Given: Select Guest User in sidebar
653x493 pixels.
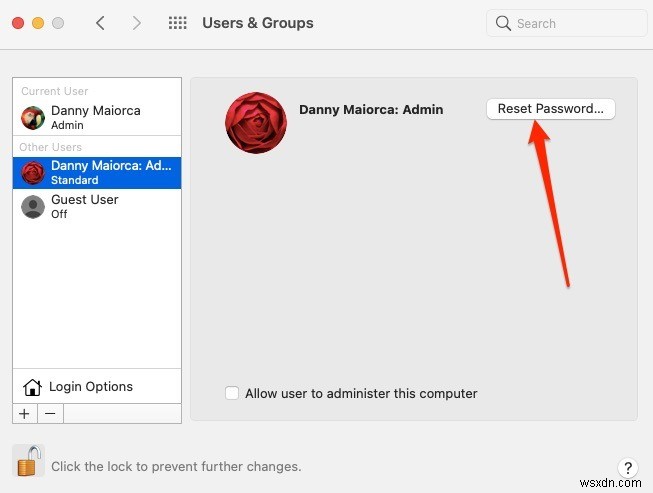Looking at the screenshot, I should tap(97, 207).
